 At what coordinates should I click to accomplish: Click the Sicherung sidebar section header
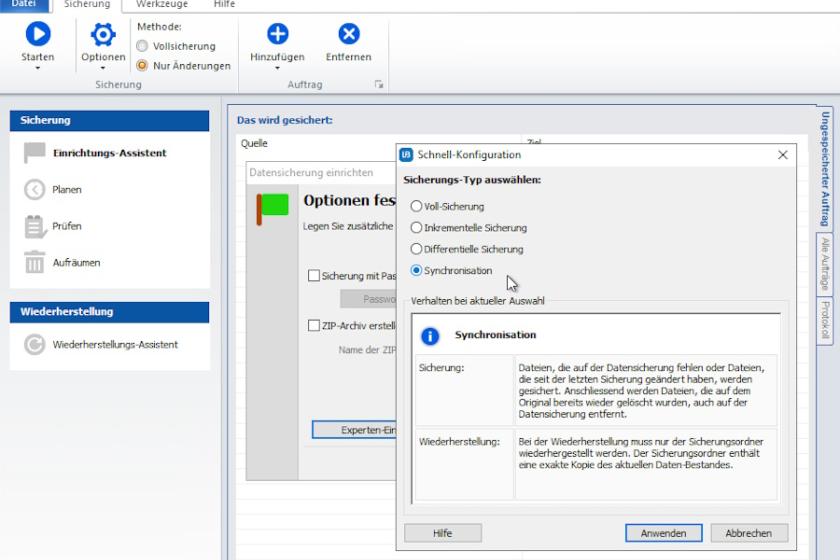pyautogui.click(x=109, y=121)
